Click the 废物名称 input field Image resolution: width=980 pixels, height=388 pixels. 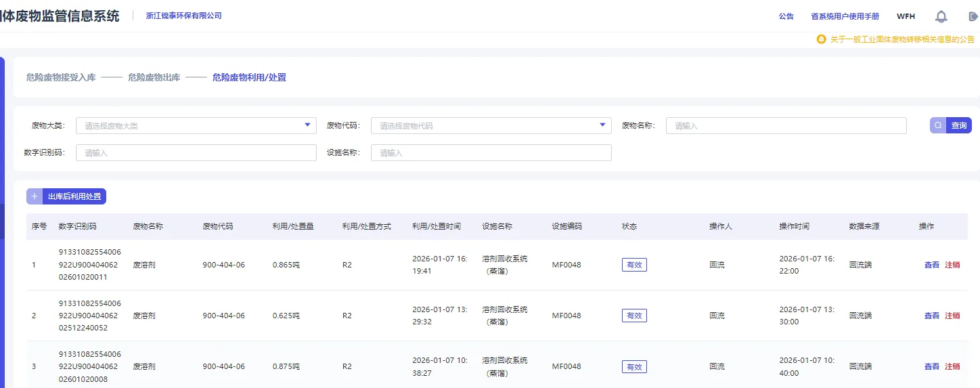coord(786,125)
